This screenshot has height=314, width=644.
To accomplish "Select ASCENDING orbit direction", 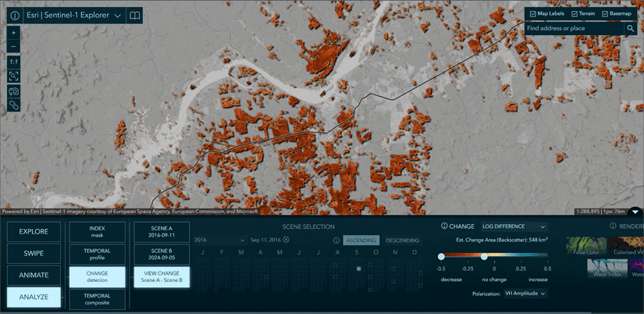I will pyautogui.click(x=361, y=241).
